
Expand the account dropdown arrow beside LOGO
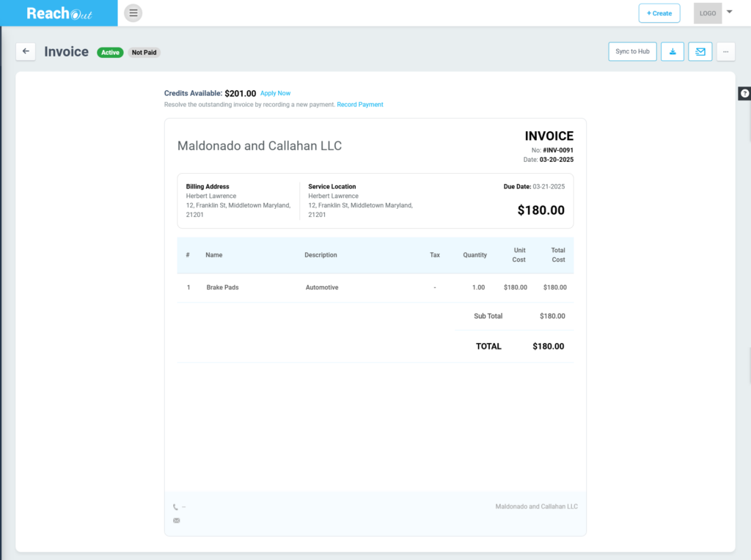coord(729,12)
